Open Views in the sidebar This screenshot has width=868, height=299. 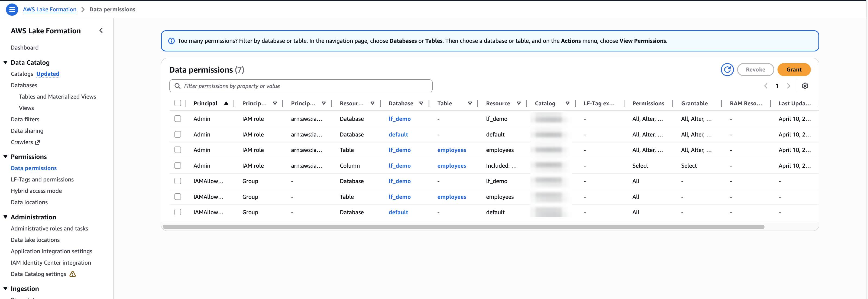click(26, 108)
